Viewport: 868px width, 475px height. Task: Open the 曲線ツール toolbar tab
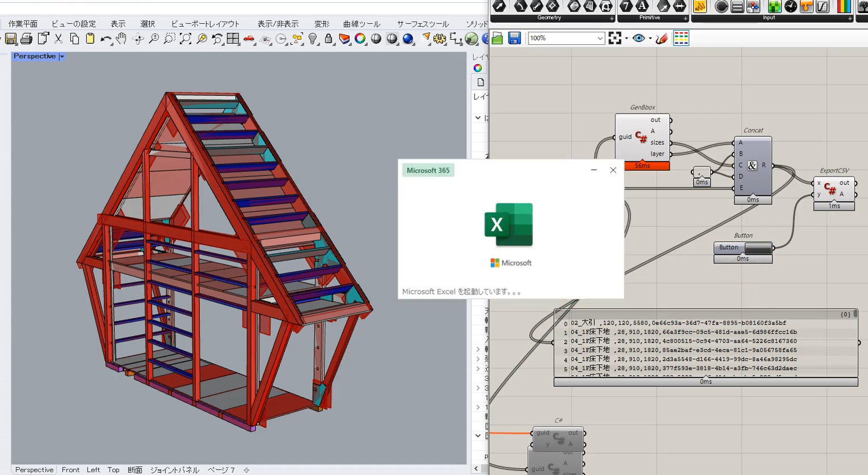tap(362, 24)
